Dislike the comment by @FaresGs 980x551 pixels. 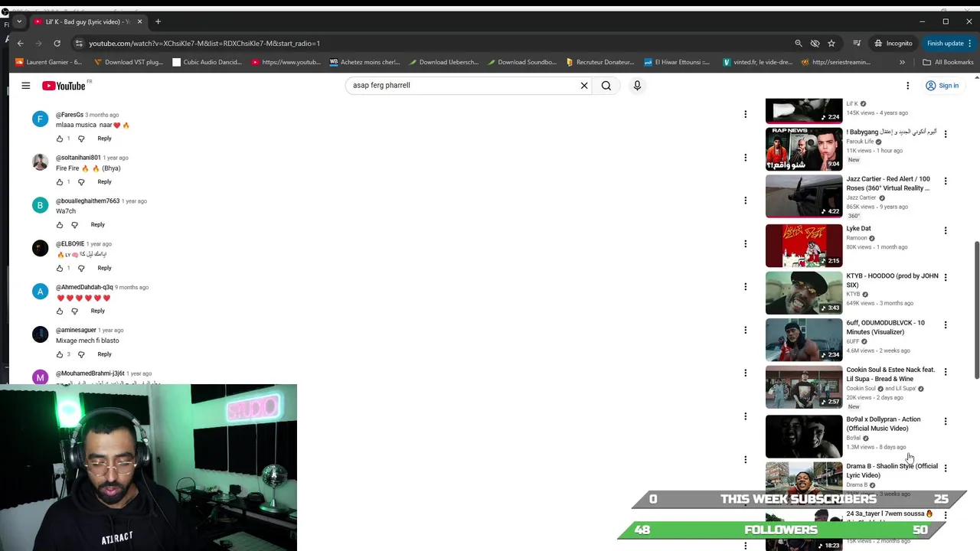coord(81,139)
